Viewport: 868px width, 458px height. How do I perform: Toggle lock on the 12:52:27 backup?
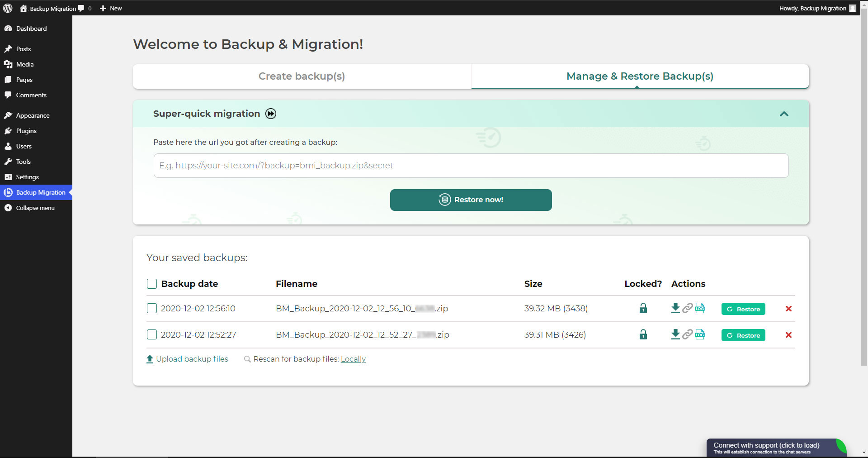643,334
